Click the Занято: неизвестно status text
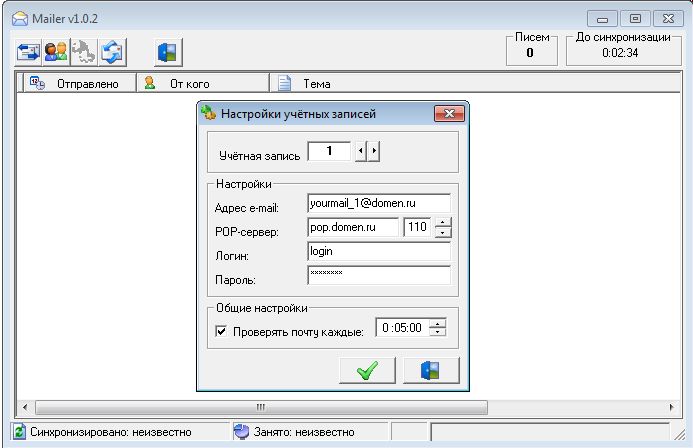 304,432
